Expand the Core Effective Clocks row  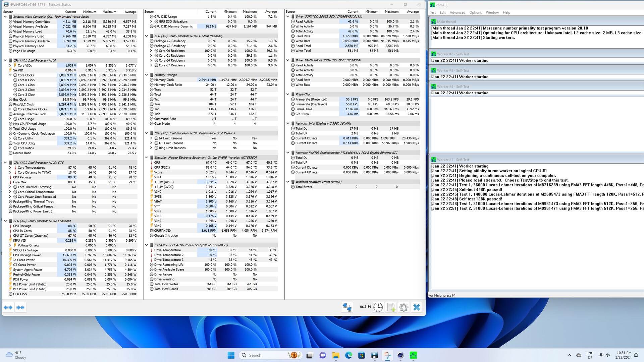[x=10, y=109]
